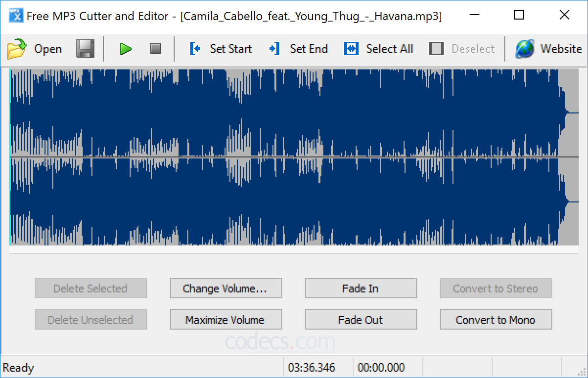The image size is (588, 378).
Task: Click the total duration 03:36.346 field
Action: 318,367
